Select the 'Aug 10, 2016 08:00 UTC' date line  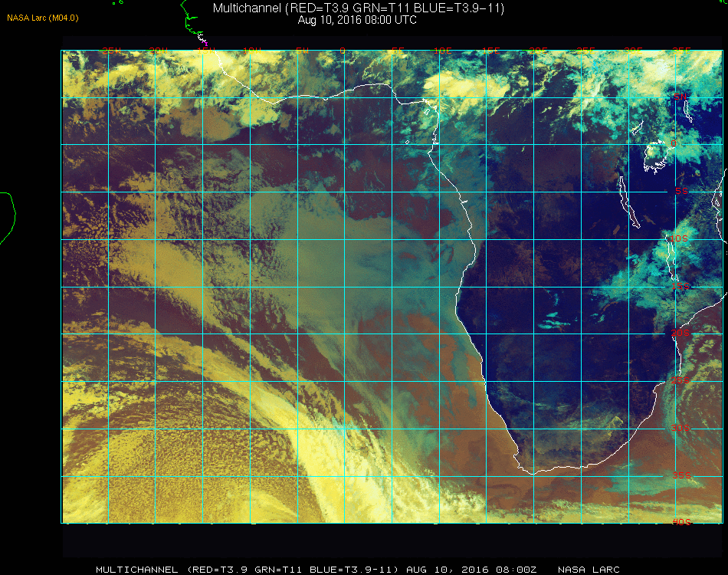click(x=357, y=20)
